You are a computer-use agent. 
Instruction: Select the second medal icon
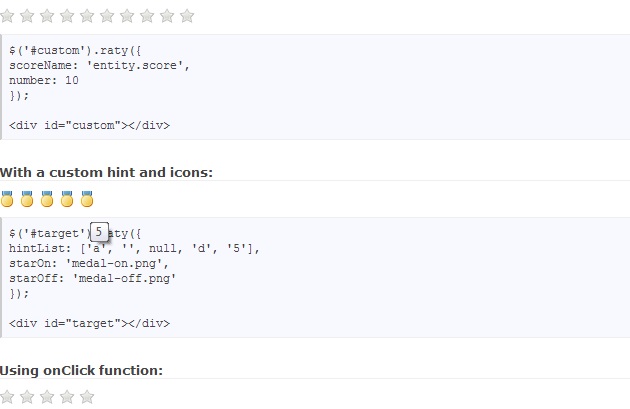click(x=27, y=199)
